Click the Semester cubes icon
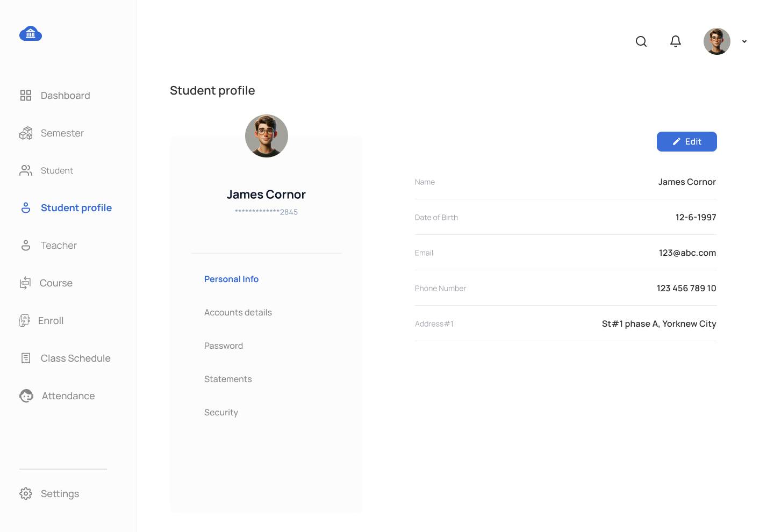The width and height of the screenshot is (774, 532). (x=26, y=133)
